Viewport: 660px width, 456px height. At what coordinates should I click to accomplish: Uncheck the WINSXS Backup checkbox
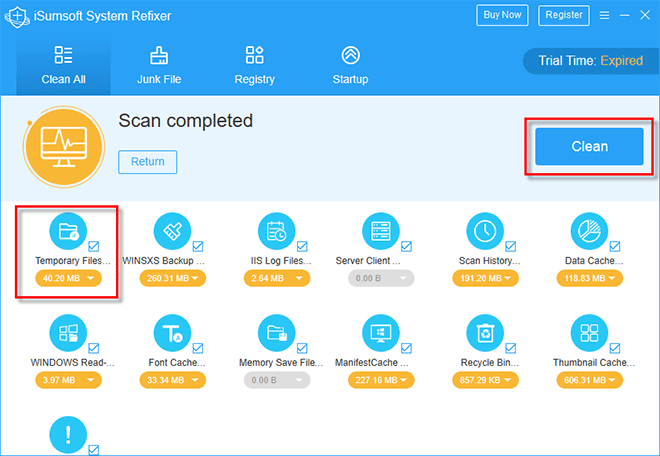[x=198, y=246]
